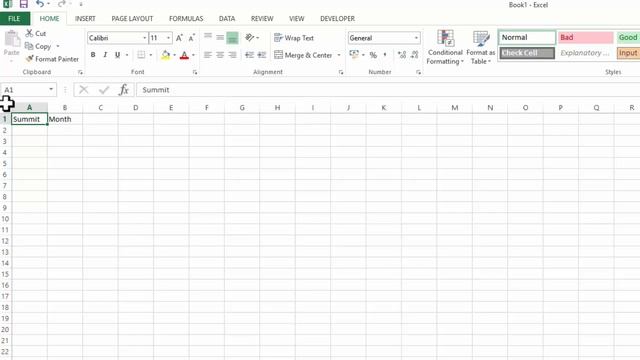This screenshot has height=360, width=640.
Task: Click the Borders icon
Action: click(141, 55)
